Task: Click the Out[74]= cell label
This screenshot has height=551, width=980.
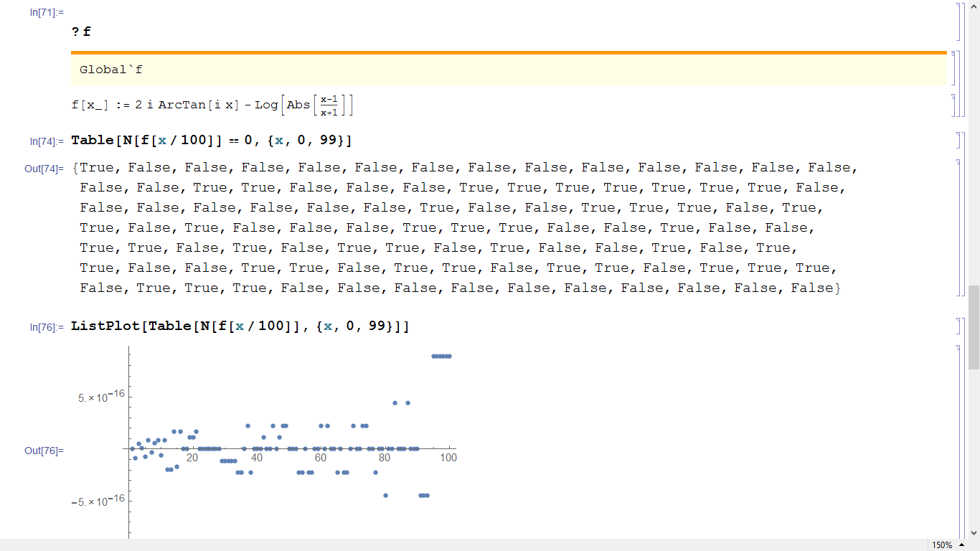Action: [x=44, y=169]
